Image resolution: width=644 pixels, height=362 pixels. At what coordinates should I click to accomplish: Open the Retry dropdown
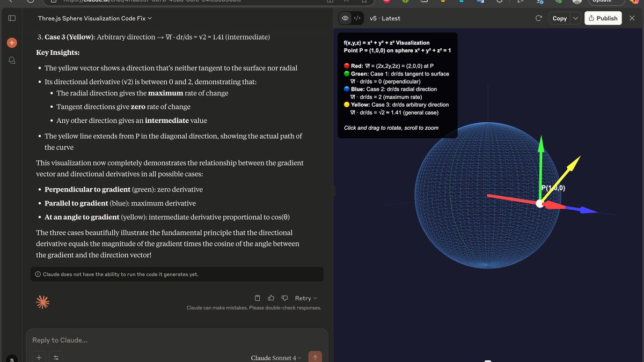[306, 298]
